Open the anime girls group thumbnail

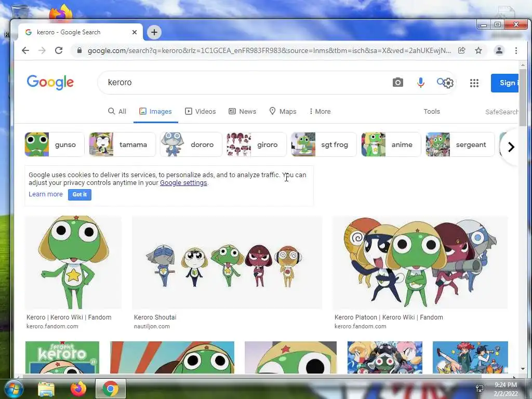(385, 357)
